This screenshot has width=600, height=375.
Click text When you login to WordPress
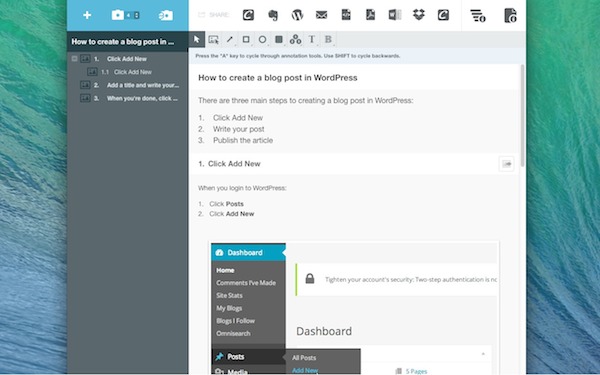click(242, 188)
